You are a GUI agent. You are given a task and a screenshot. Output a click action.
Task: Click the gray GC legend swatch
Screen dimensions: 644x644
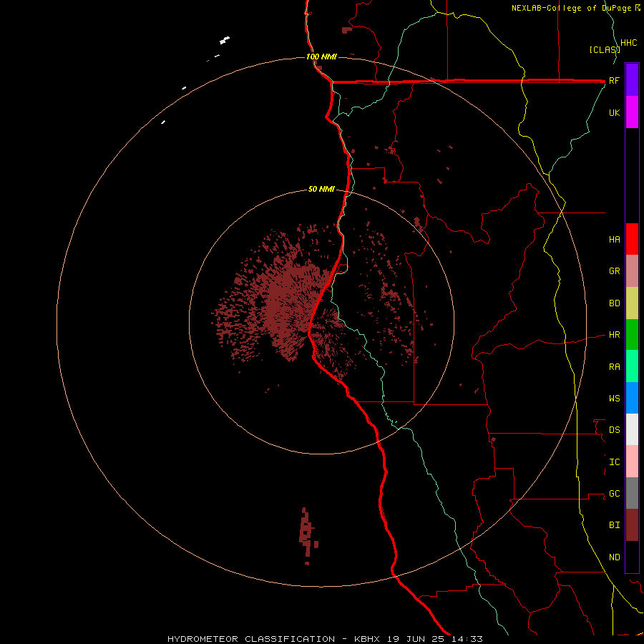click(632, 493)
